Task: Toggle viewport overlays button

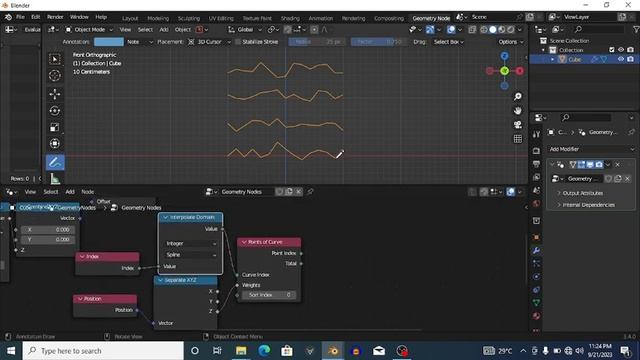Action: point(451,29)
